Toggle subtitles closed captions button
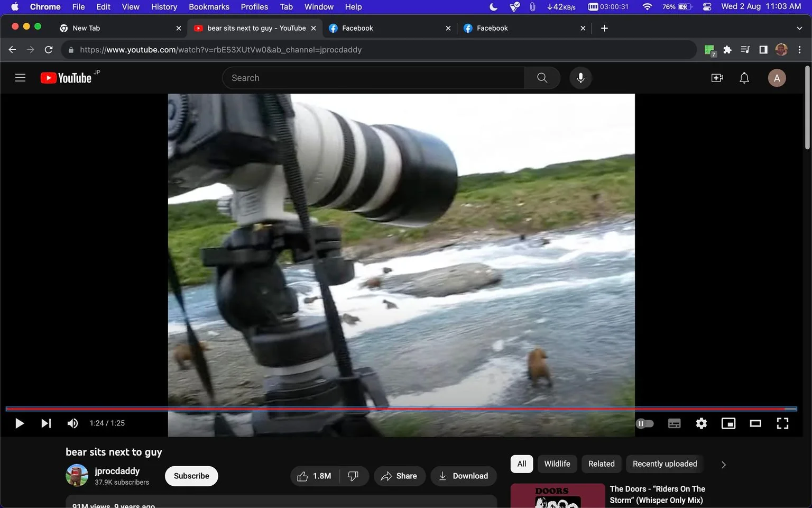 pyautogui.click(x=674, y=423)
